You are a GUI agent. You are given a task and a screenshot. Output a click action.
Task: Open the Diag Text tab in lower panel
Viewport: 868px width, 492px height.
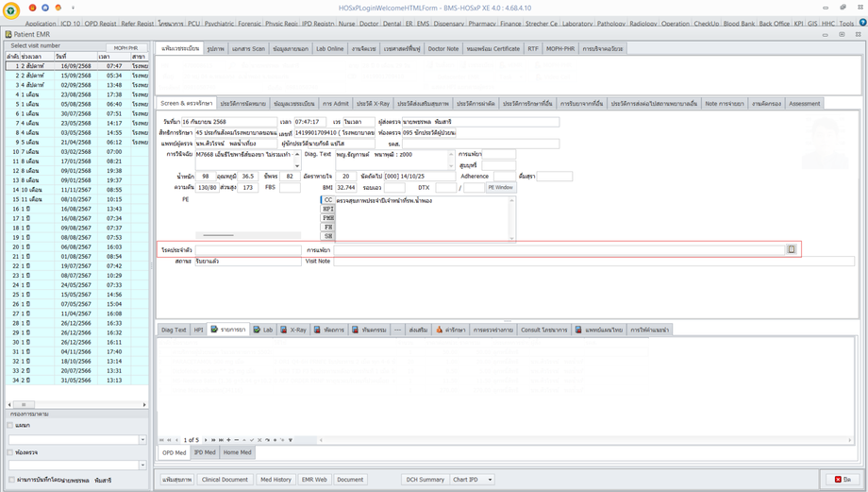[174, 330]
